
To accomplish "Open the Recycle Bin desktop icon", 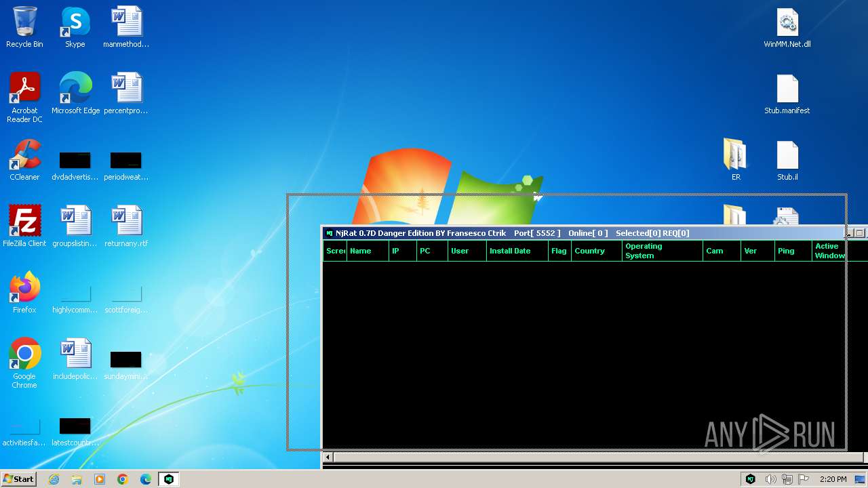I will pos(24,27).
